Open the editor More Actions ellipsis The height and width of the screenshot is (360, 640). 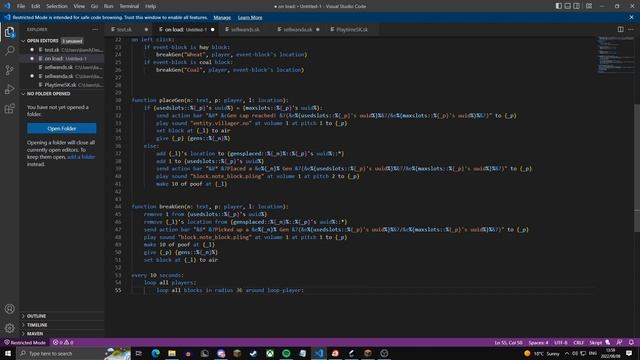pyautogui.click(x=631, y=29)
